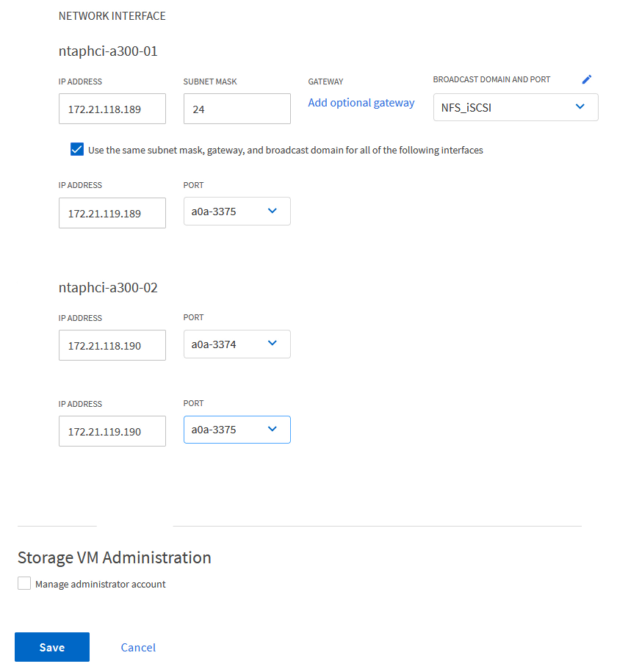Enable Manage administrator account checkbox
The width and height of the screenshot is (617, 672).
[24, 584]
